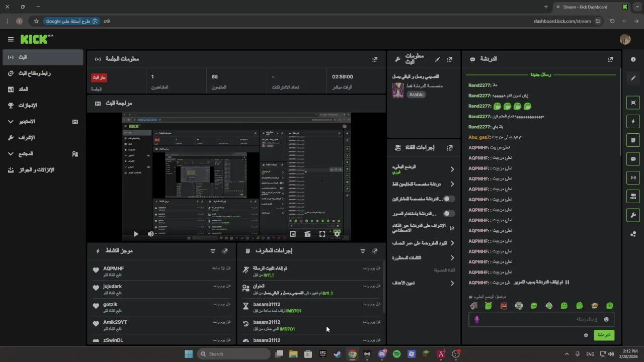
Task: Expand banned words setting chevron
Action: point(452,258)
